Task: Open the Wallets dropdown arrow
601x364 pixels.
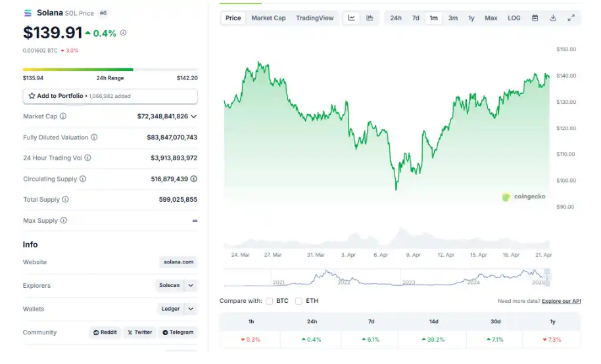Action: [x=191, y=309]
